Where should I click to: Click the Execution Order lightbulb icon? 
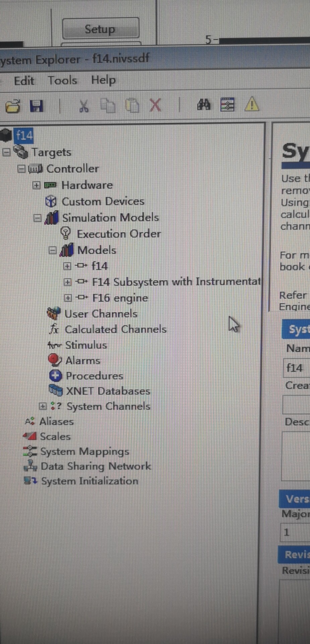(x=66, y=233)
